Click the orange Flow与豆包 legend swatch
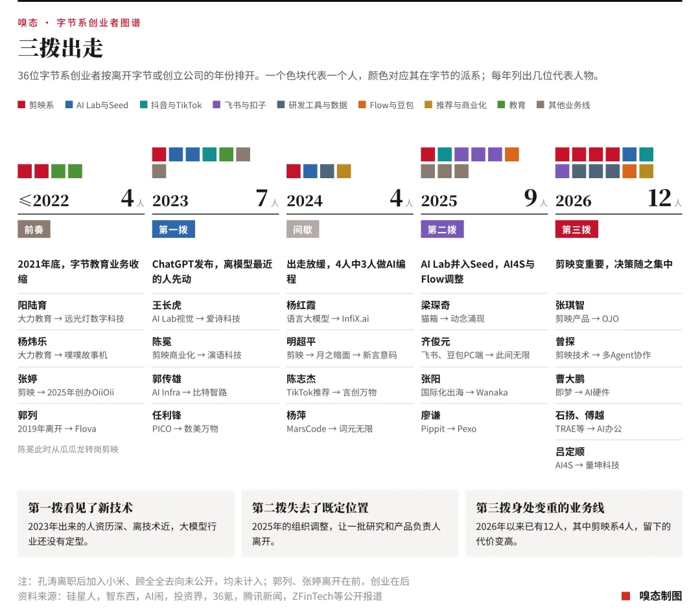The width and height of the screenshot is (700, 611). pos(362,104)
